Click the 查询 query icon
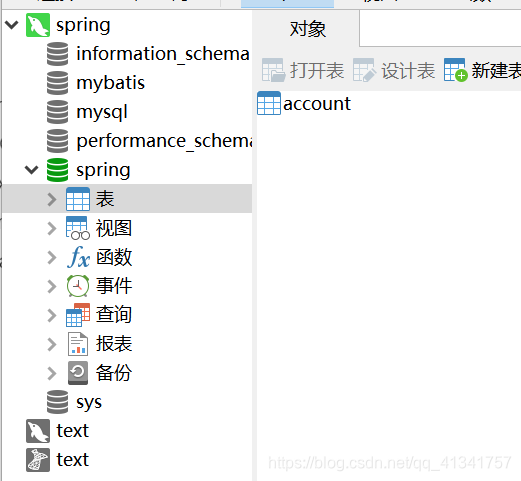Image resolution: width=521 pixels, height=481 pixels. pyautogui.click(x=78, y=315)
